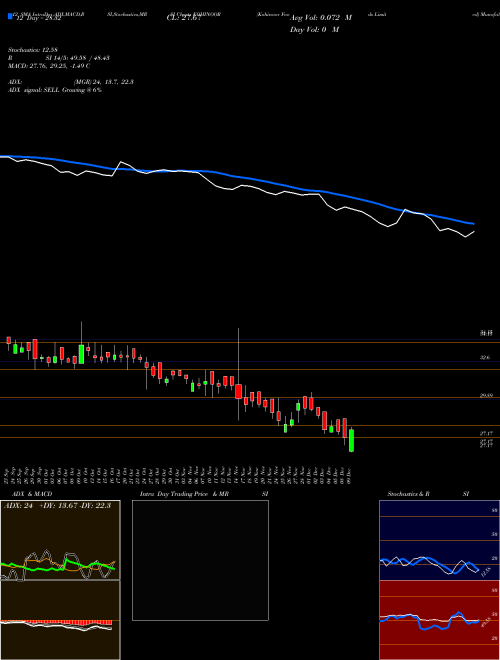This screenshot has height=660, width=500.
Task: Open the MACD histogram panel with red bars
Action: 60,620
